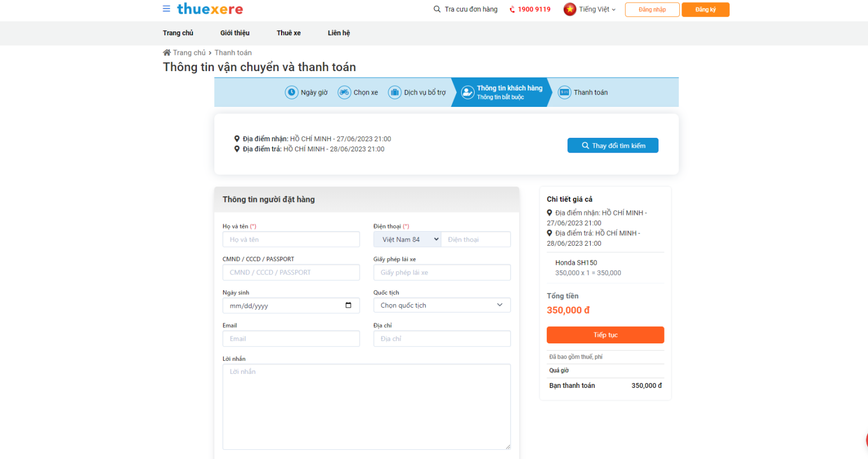Click the motorbike icon for Chọn xe
868x459 pixels.
coord(344,92)
